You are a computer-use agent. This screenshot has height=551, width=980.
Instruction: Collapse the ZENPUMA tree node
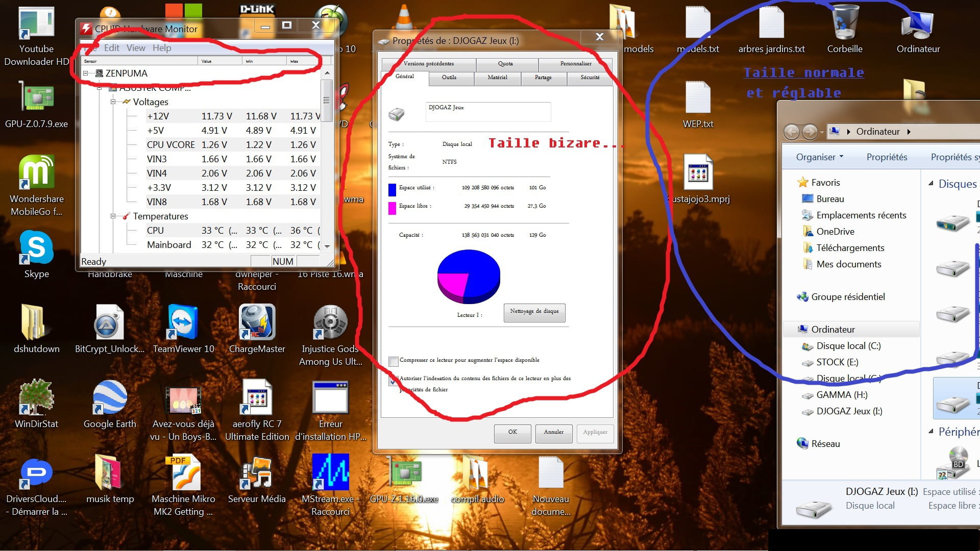click(x=85, y=73)
